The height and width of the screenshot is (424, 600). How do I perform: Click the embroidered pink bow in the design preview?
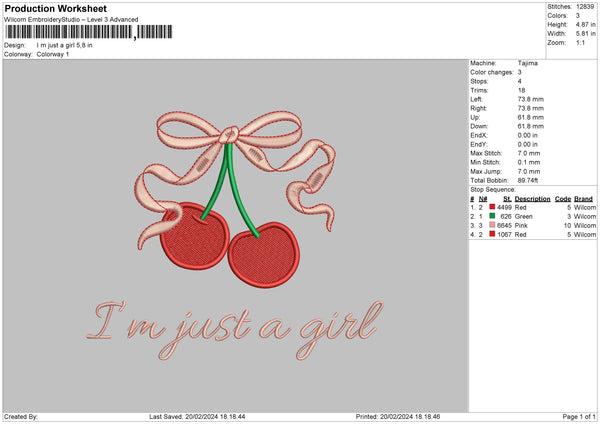tap(234, 172)
